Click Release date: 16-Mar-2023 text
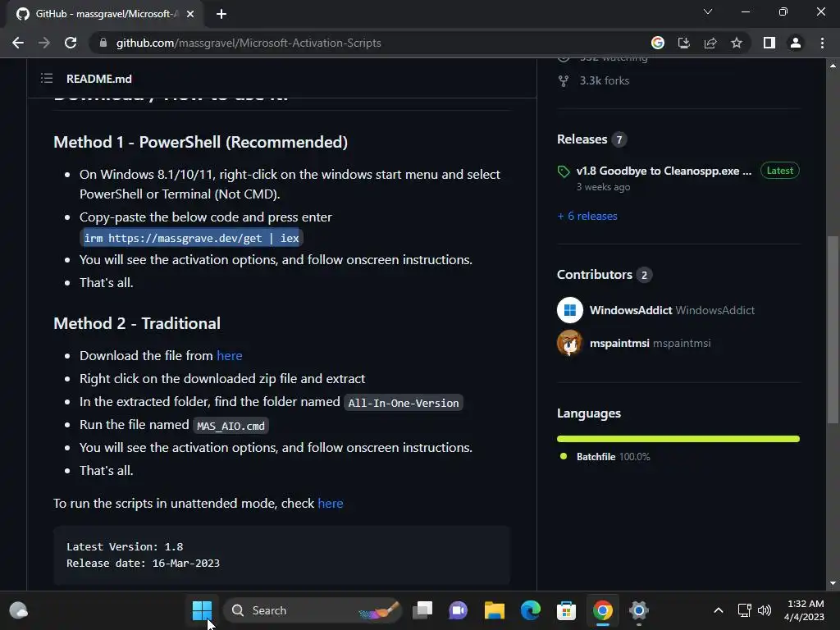The height and width of the screenshot is (630, 840). pos(143,563)
